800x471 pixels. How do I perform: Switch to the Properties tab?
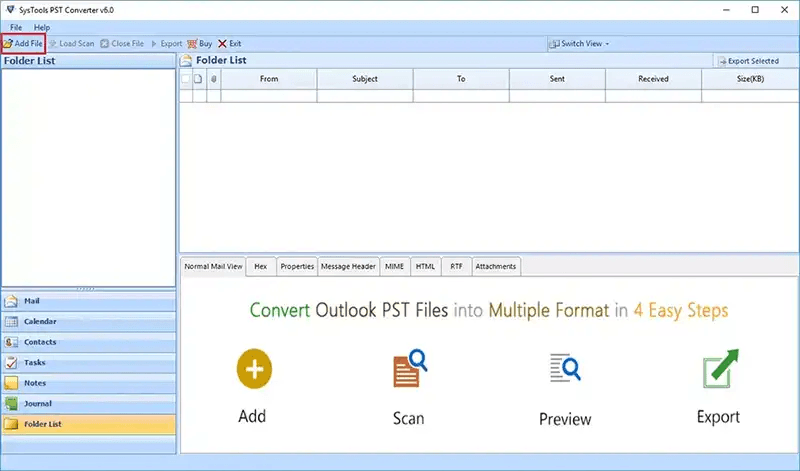tap(297, 266)
